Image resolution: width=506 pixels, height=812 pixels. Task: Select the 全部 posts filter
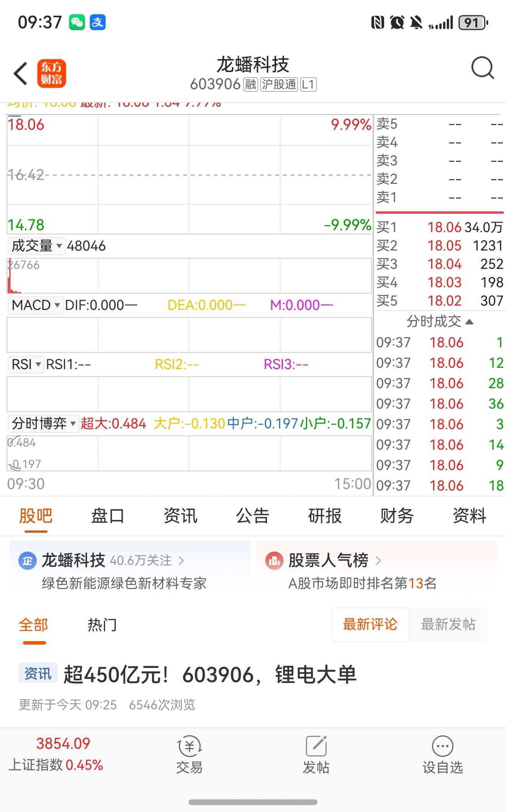coord(33,625)
